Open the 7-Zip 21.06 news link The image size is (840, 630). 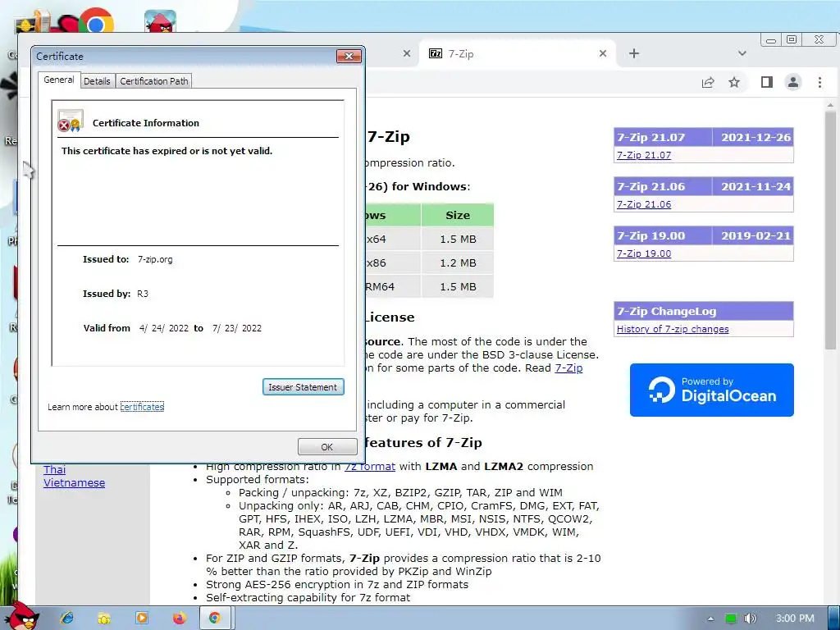643,204
